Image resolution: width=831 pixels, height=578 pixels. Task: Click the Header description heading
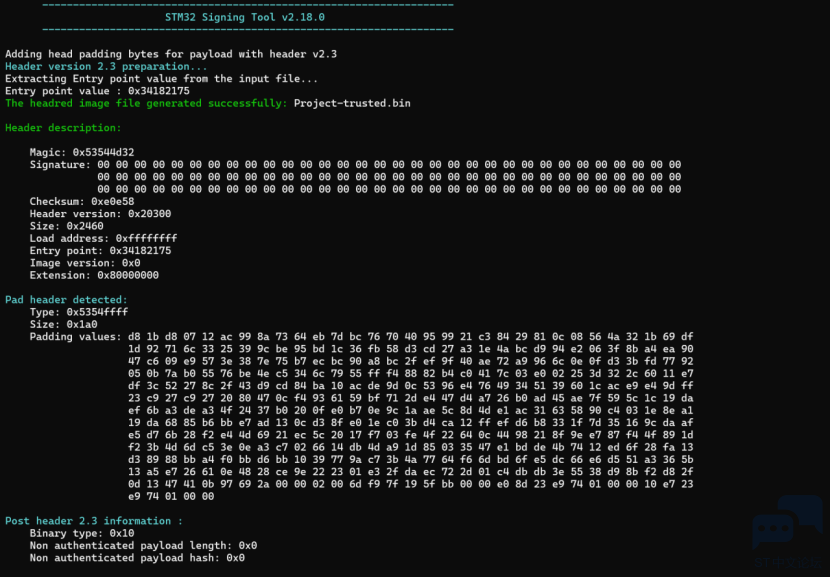(63, 128)
